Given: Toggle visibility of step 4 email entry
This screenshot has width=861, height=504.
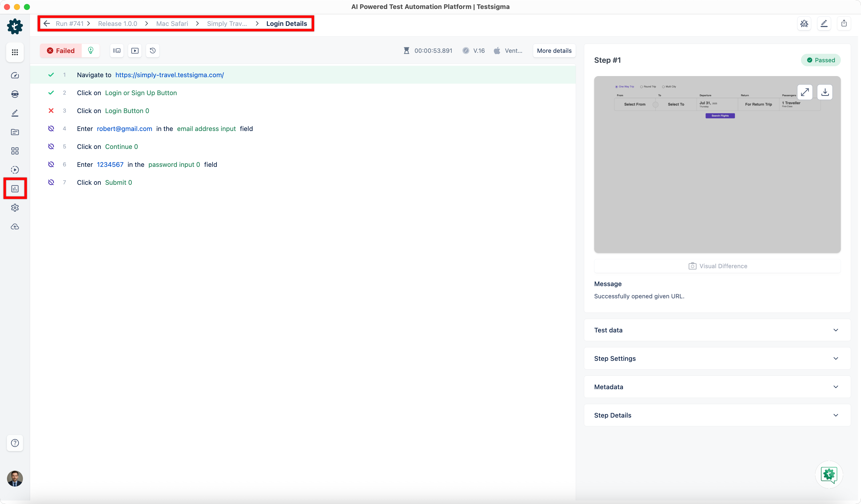Looking at the screenshot, I should (x=51, y=128).
